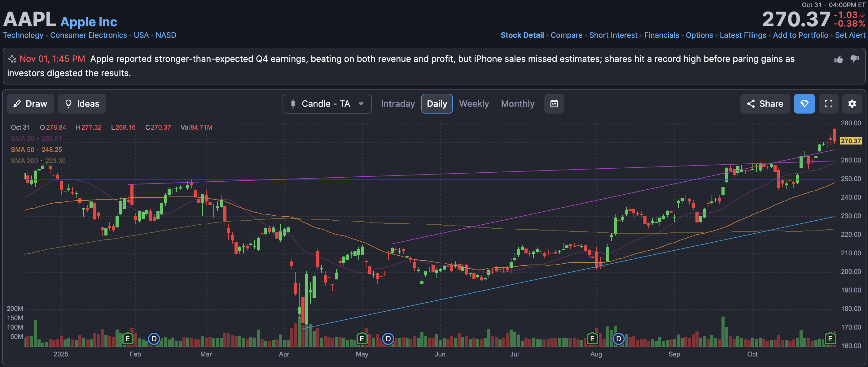
Task: Click the August dividend D marker
Action: 618,339
